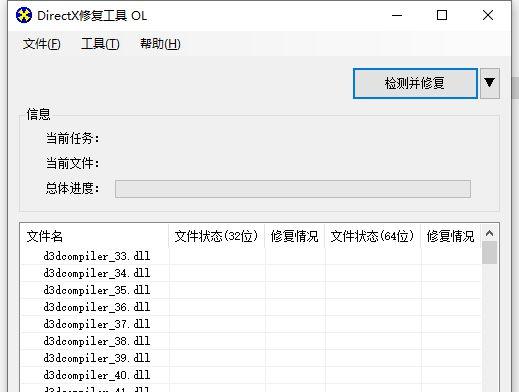Viewport: 519px width, 392px height.
Task: Click the 总体进度 progress bar
Action: (293, 189)
